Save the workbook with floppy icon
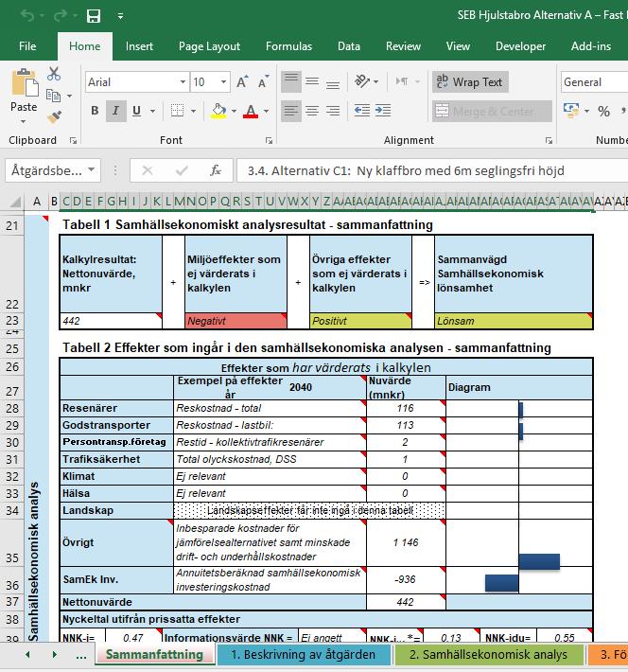The image size is (628, 672). (x=93, y=16)
